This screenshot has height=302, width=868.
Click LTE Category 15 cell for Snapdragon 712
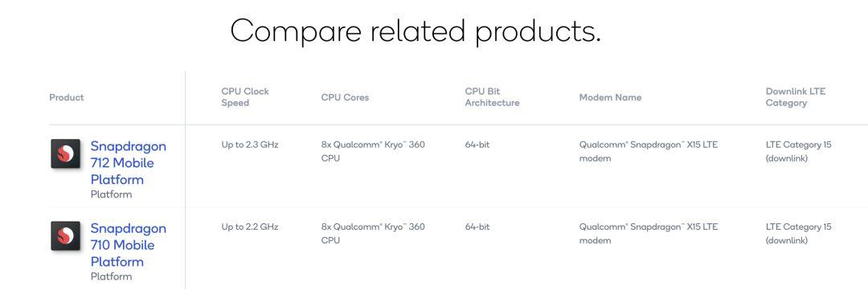point(799,152)
